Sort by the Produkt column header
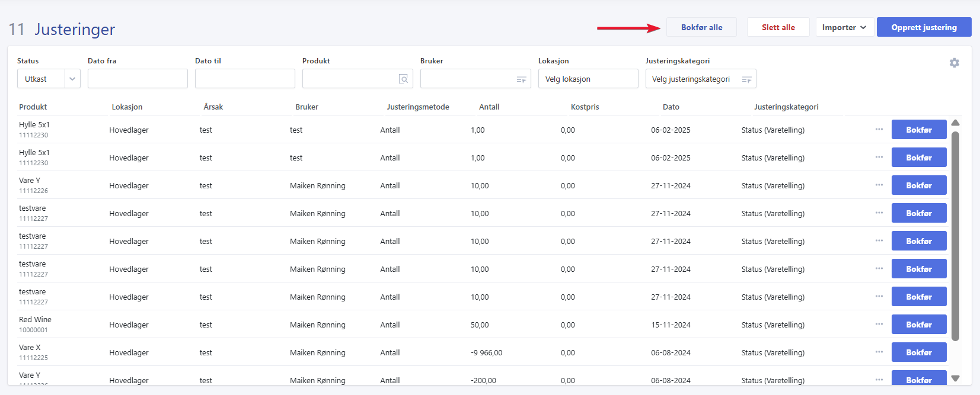This screenshot has width=980, height=395. click(x=33, y=107)
